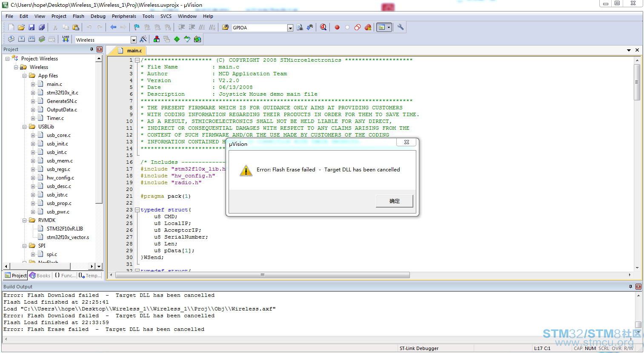Viewport: 644px width, 353px height.
Task: Click the Select Software Packs icon
Action: pos(187,39)
